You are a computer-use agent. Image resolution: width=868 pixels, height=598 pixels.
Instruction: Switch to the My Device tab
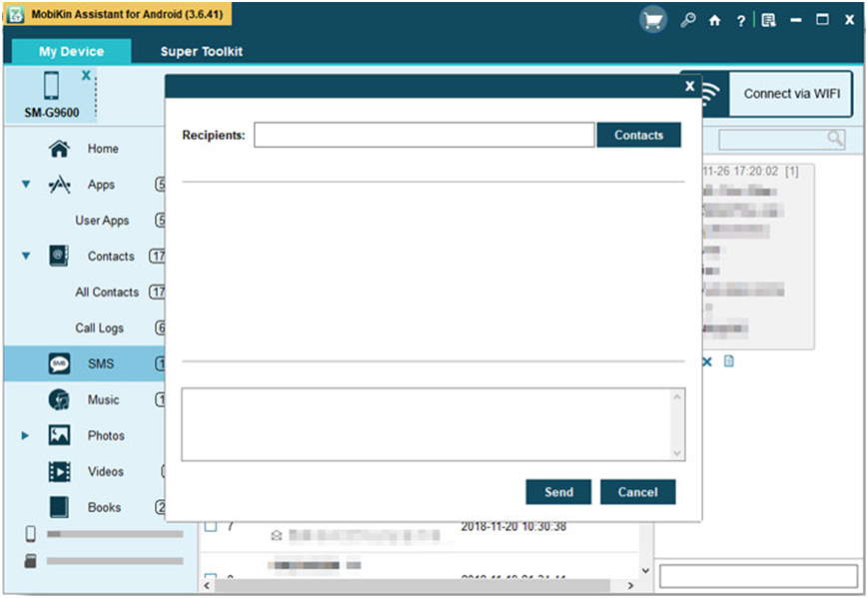pyautogui.click(x=71, y=52)
